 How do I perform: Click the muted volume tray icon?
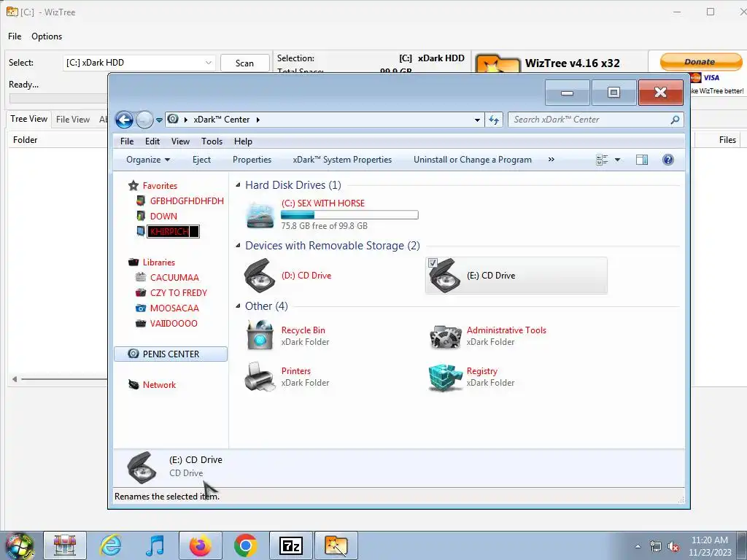[x=673, y=547]
